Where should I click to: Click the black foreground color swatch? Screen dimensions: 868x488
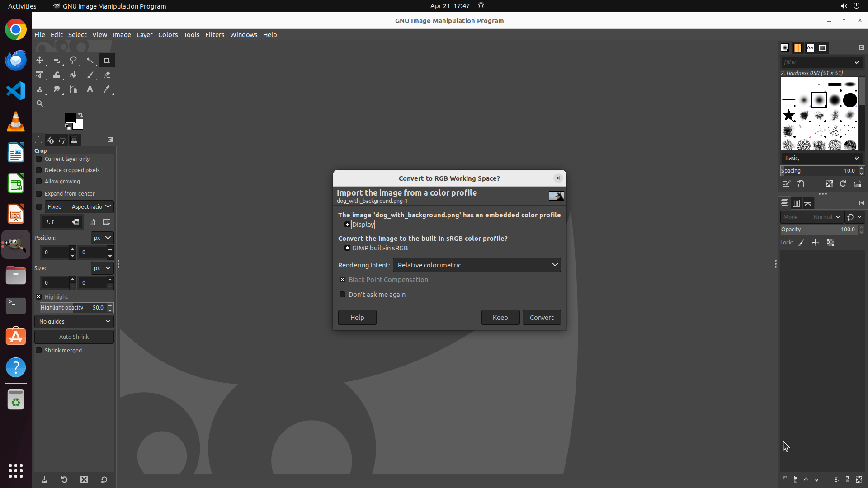(70, 117)
